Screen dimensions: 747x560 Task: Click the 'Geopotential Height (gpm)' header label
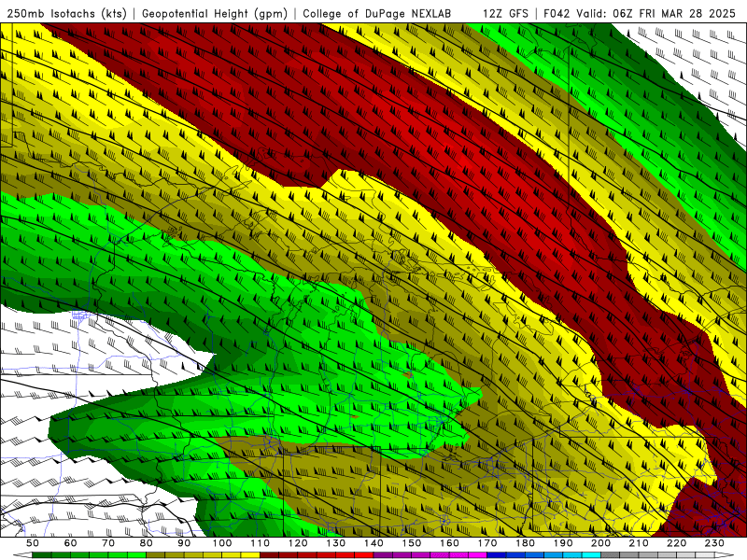[x=215, y=13]
